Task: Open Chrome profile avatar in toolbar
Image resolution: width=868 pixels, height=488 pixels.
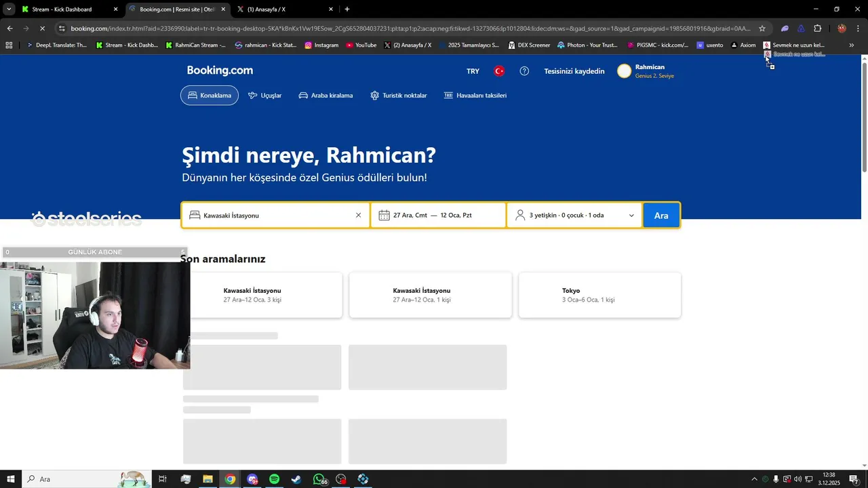Action: (842, 28)
